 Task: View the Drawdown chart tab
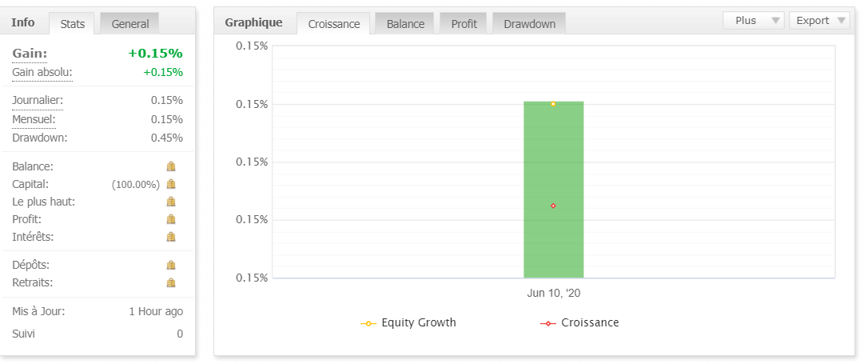pyautogui.click(x=529, y=24)
